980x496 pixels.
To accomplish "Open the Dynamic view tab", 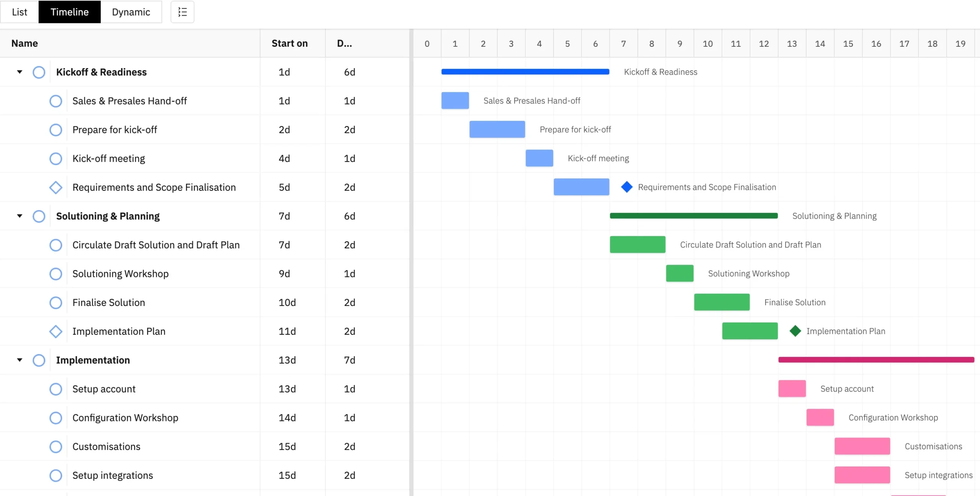I will click(131, 12).
